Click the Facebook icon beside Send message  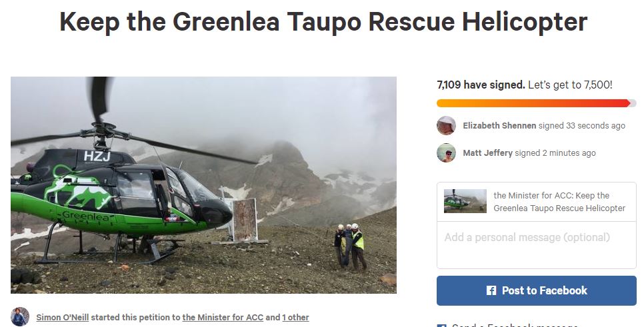tap(441, 326)
